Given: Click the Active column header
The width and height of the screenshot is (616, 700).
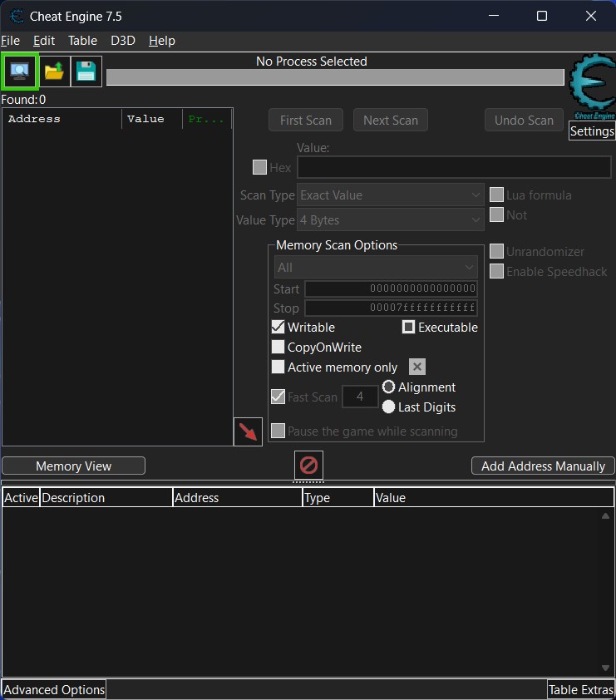Looking at the screenshot, I should pyautogui.click(x=21, y=498).
